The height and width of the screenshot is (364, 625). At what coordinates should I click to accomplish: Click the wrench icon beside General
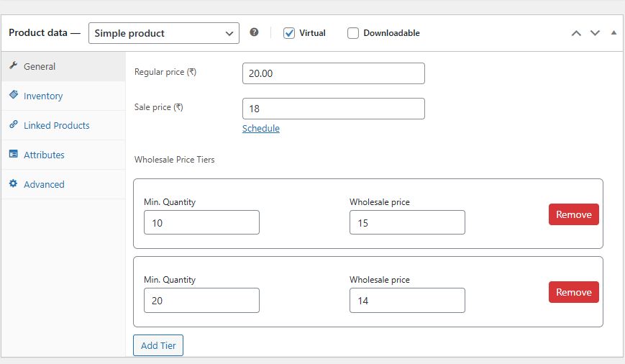click(13, 65)
